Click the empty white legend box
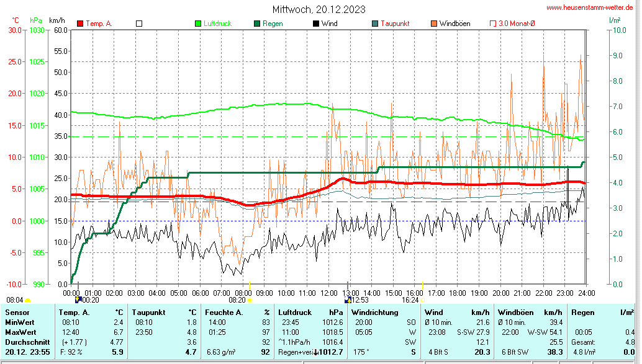The height and width of the screenshot is (364, 642). pyautogui.click(x=139, y=24)
